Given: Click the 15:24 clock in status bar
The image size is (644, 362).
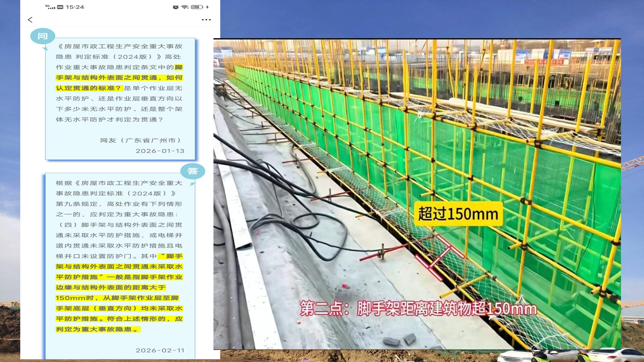Looking at the screenshot, I should pyautogui.click(x=75, y=7).
